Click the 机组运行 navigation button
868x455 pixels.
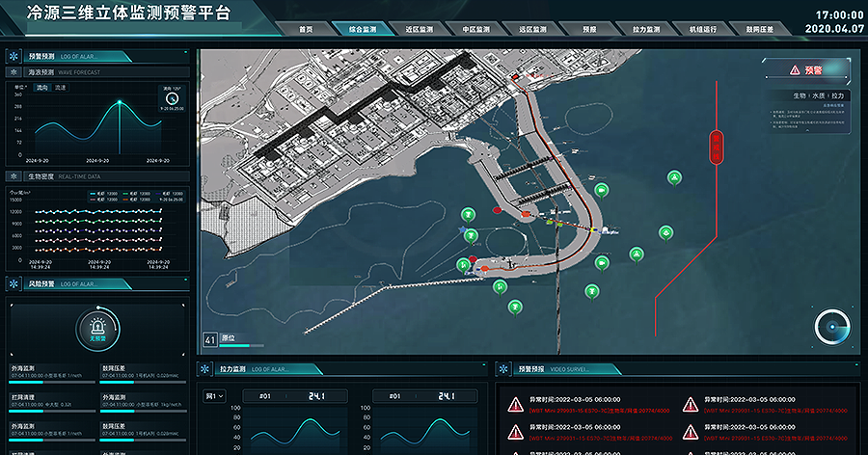click(x=703, y=29)
